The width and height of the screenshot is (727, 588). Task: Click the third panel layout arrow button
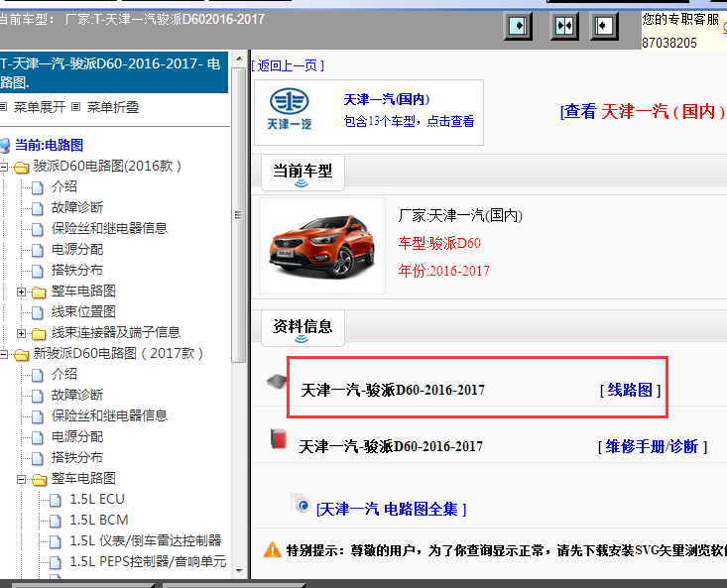point(604,26)
